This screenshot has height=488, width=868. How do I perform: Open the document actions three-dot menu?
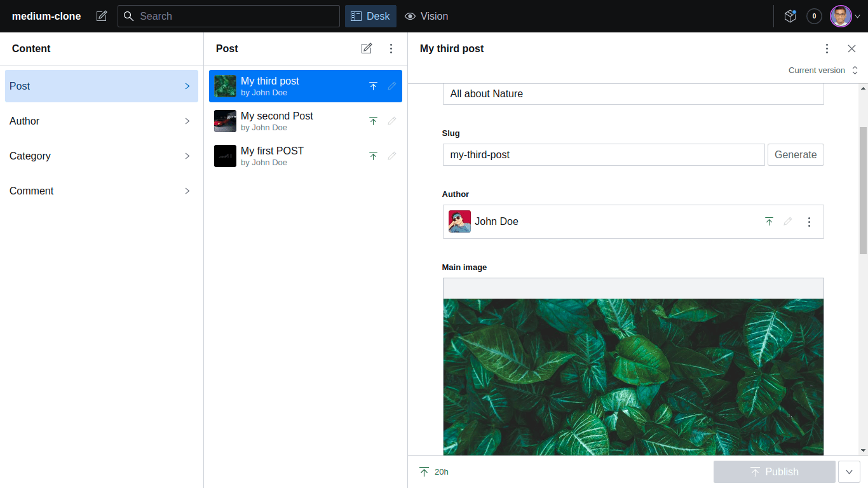[827, 48]
